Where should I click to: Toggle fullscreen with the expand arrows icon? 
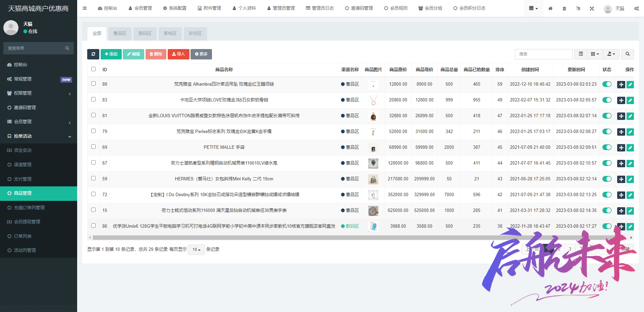pyautogui.click(x=592, y=8)
